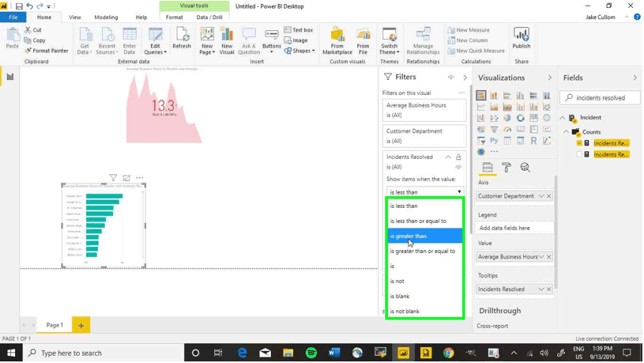This screenshot has width=644, height=363.
Task: Select the Page 1 tab
Action: pyautogui.click(x=55, y=325)
